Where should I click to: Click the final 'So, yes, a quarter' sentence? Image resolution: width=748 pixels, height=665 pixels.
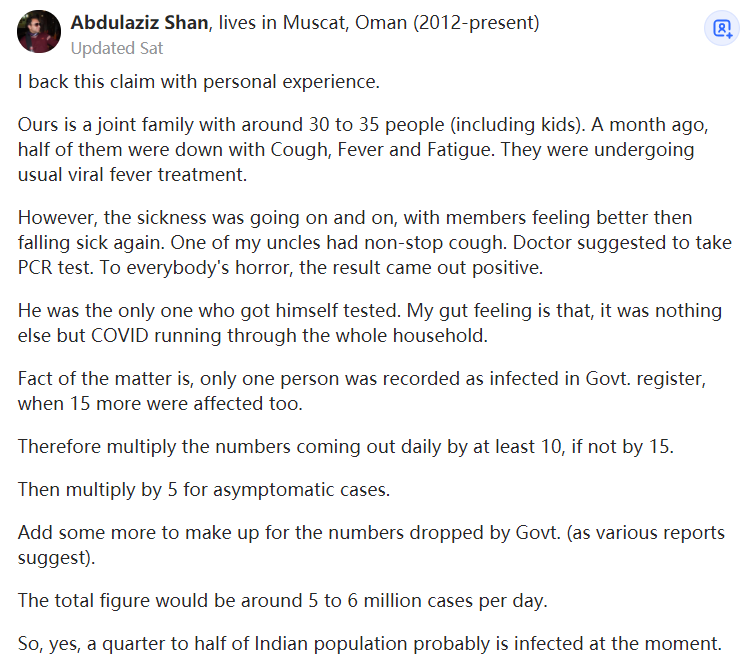point(370,644)
